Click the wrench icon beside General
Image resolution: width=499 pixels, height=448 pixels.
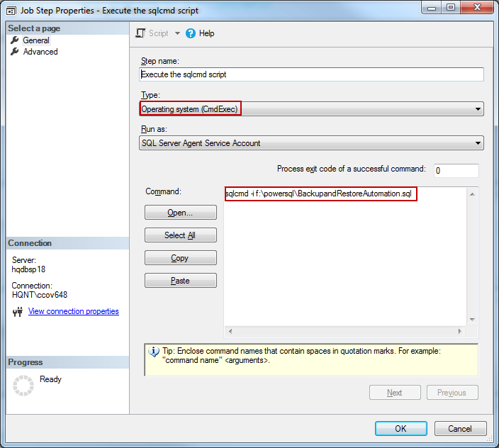click(x=15, y=40)
